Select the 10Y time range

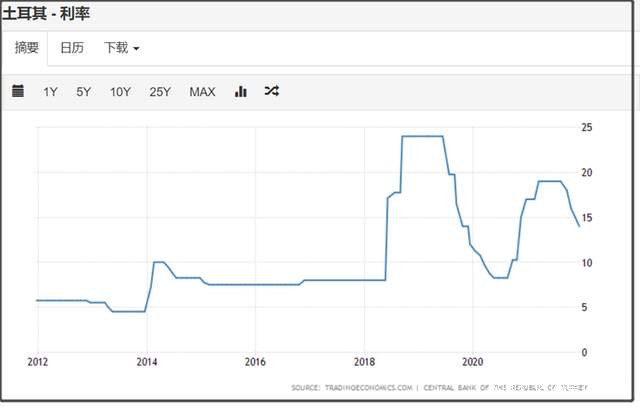pyautogui.click(x=120, y=92)
